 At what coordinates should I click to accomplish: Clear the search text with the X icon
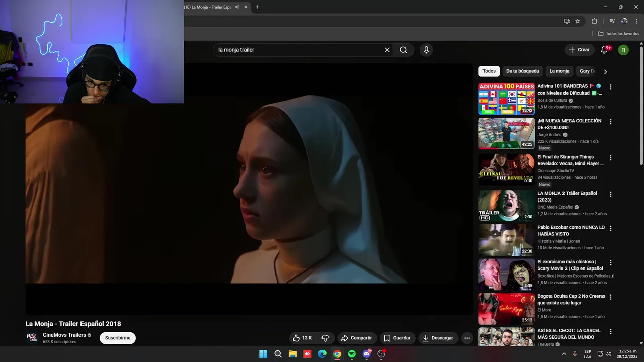click(387, 50)
